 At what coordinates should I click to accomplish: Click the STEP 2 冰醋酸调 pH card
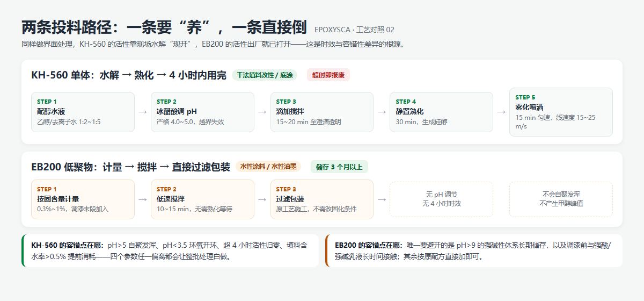[x=202, y=112]
